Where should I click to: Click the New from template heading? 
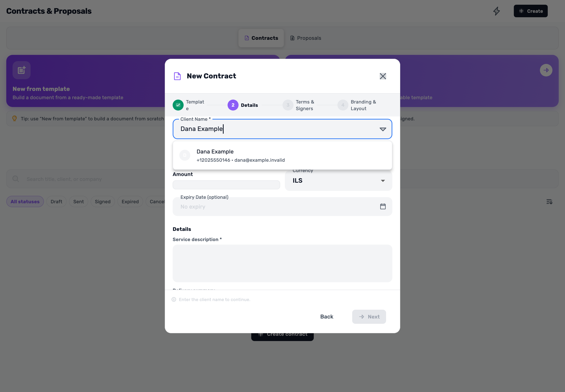41,89
